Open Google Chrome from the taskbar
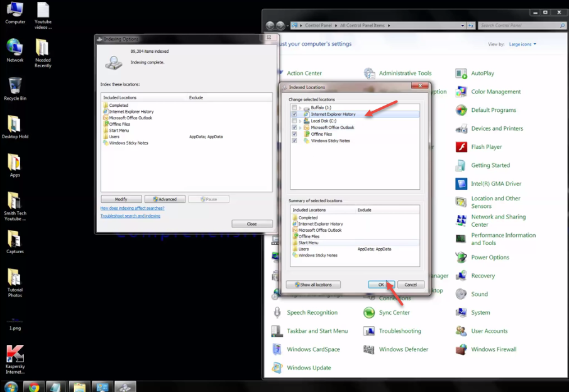569x392 pixels. pos(34,387)
